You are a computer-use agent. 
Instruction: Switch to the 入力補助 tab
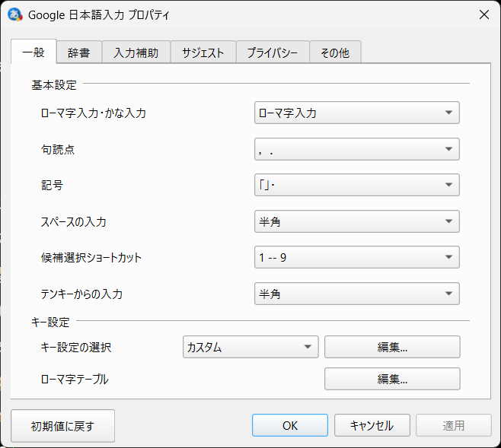[x=136, y=52]
